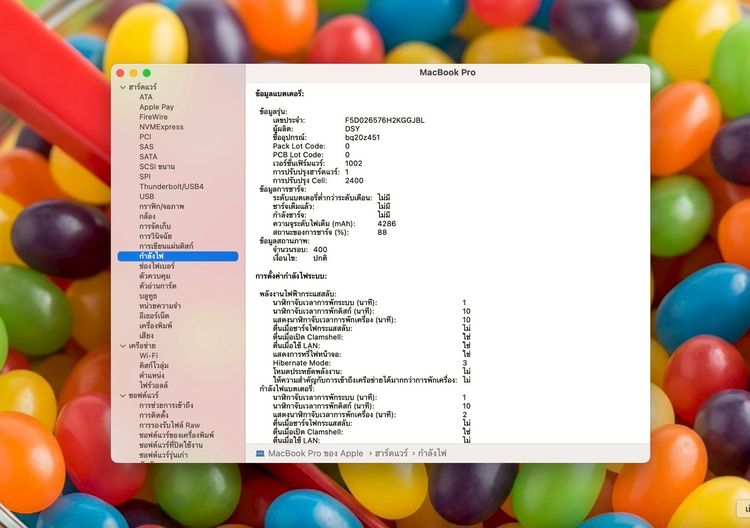Select the highlighted กำลังไฟ item
The image size is (750, 528).
(x=178, y=256)
